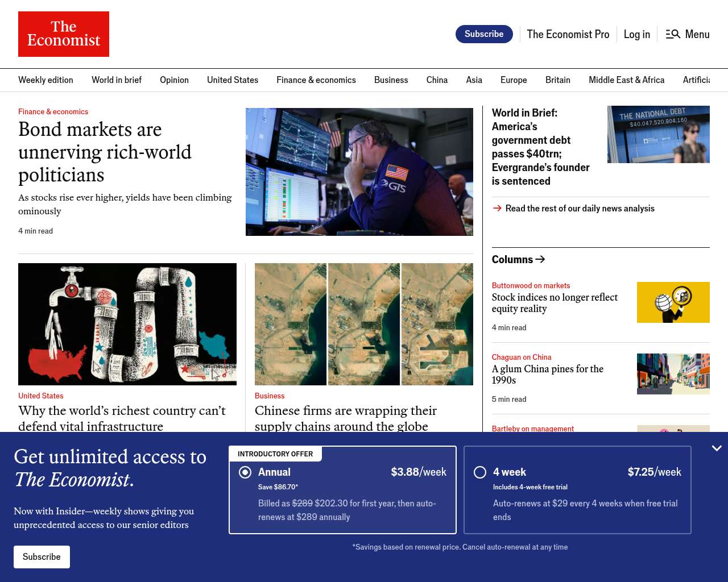Click the trader at screens photo
The image size is (728, 582).
click(359, 172)
